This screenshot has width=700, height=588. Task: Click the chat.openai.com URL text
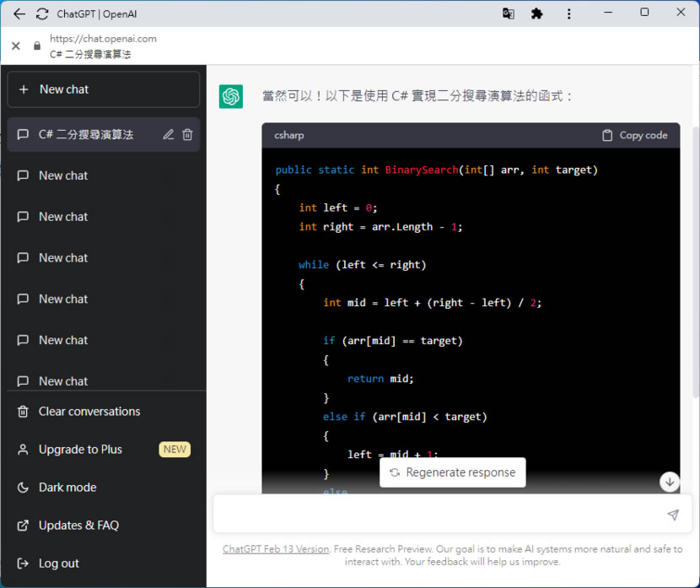coord(103,39)
